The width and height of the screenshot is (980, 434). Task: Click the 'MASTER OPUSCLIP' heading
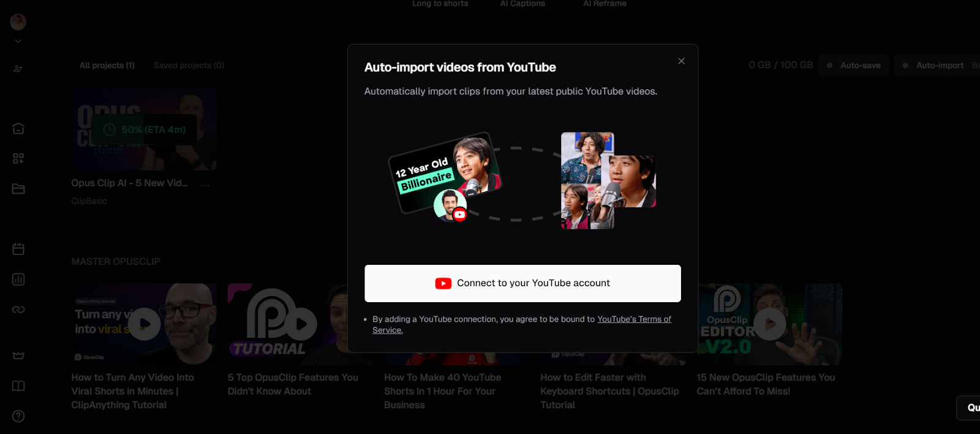116,262
